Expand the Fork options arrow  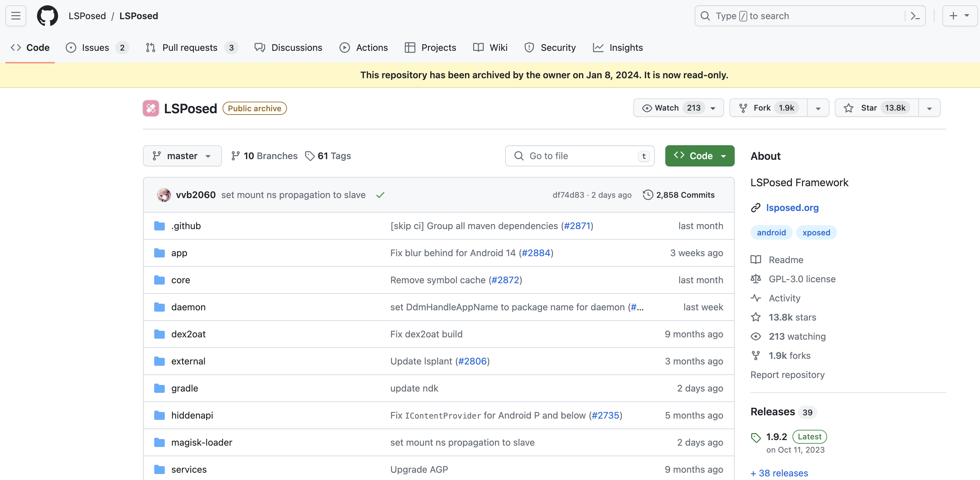[818, 108]
